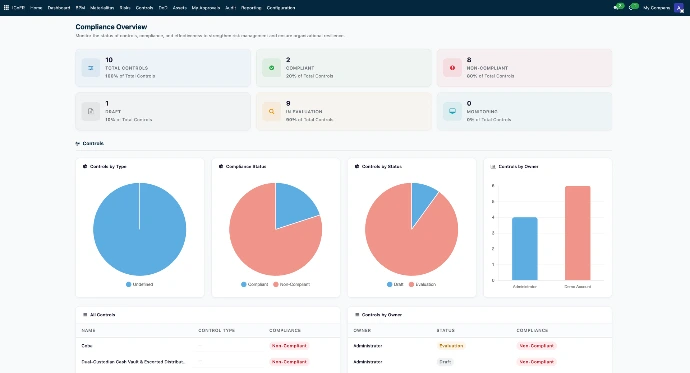Open the activities clock icon in navbar
The image size is (690, 373).
[x=634, y=7]
